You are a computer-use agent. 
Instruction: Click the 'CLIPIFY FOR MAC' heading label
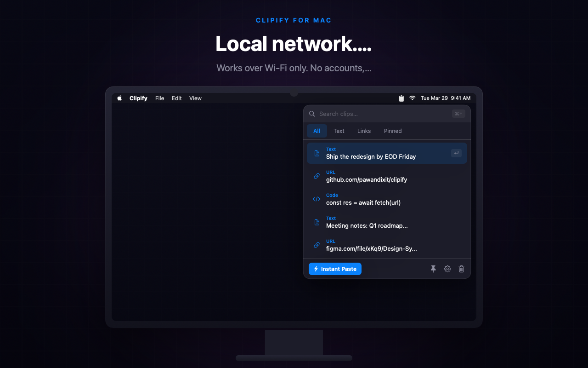pyautogui.click(x=294, y=20)
